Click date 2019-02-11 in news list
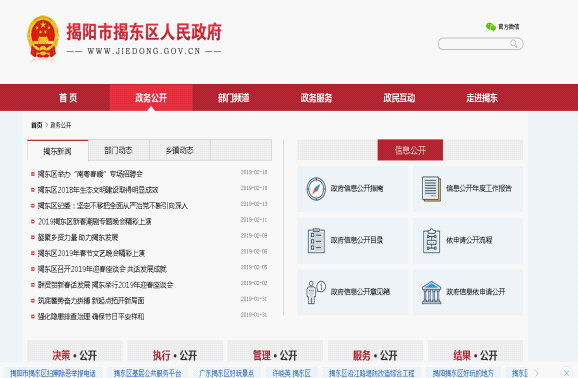 coord(254,220)
